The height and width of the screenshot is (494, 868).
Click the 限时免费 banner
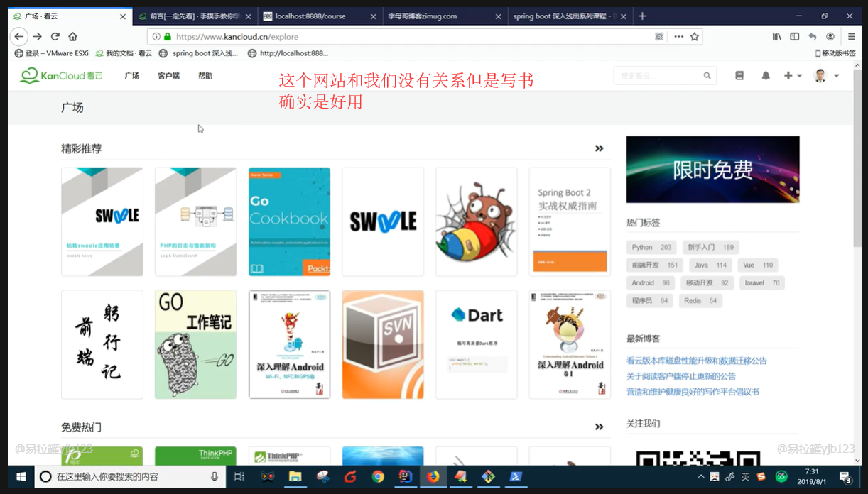pos(712,170)
